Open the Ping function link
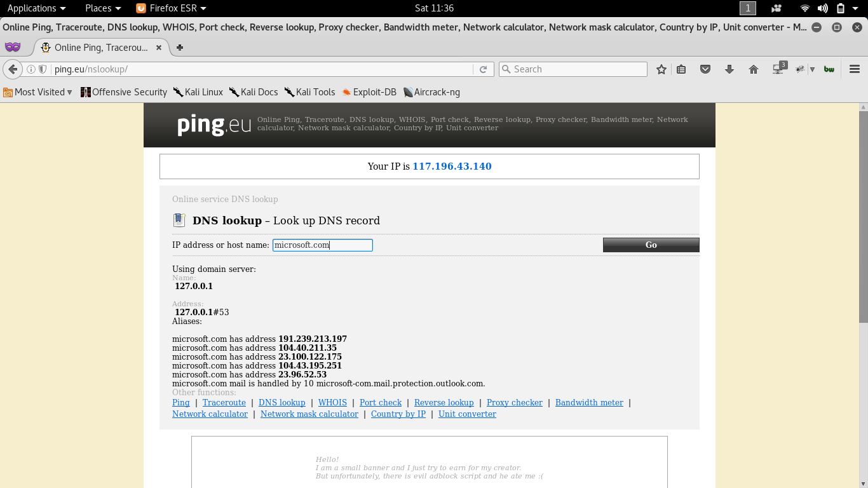868x488 pixels. [x=181, y=402]
